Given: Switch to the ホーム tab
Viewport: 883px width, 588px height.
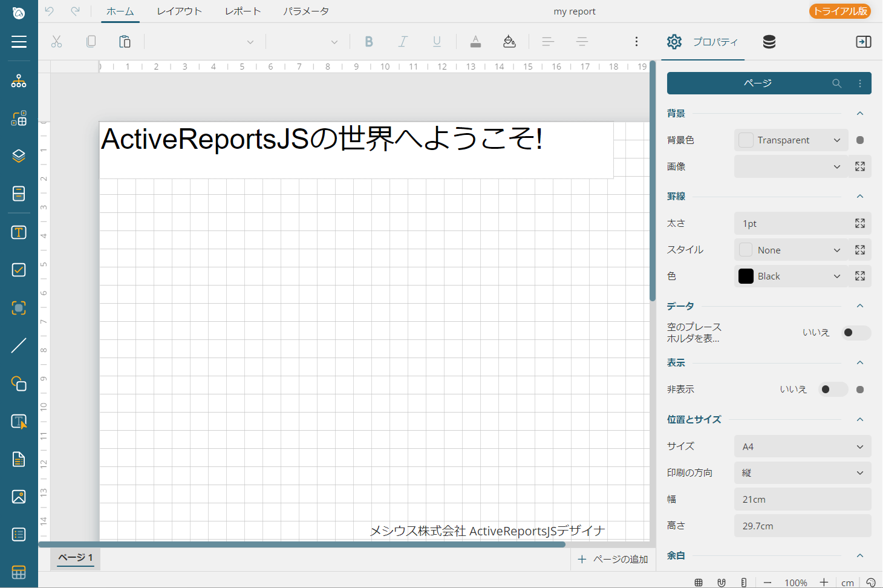Looking at the screenshot, I should [x=120, y=11].
